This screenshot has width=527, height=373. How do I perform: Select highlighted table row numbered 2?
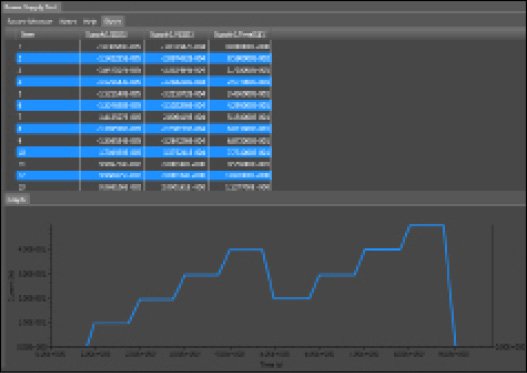[x=144, y=58]
